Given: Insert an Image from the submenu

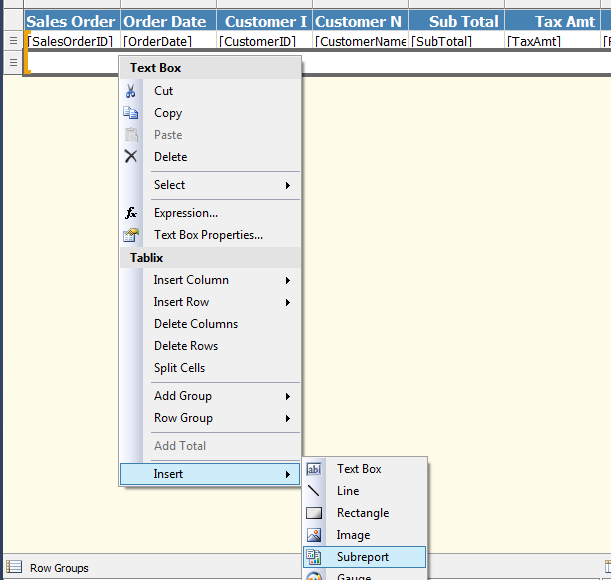Looking at the screenshot, I should [x=364, y=535].
